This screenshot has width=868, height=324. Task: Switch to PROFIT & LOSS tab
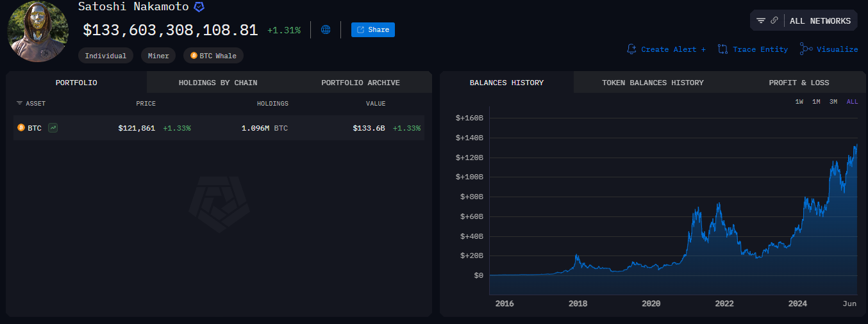pyautogui.click(x=799, y=83)
